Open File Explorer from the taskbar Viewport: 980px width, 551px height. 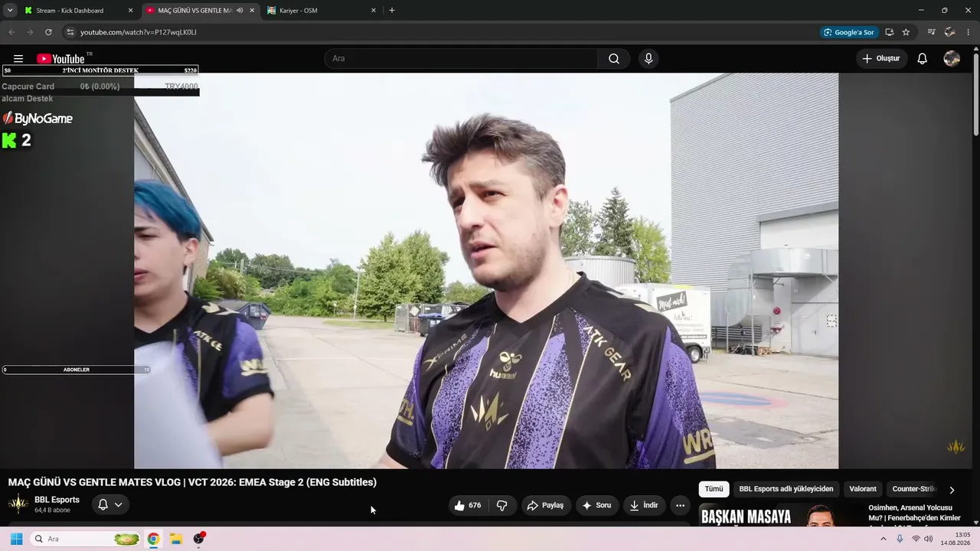pos(175,539)
